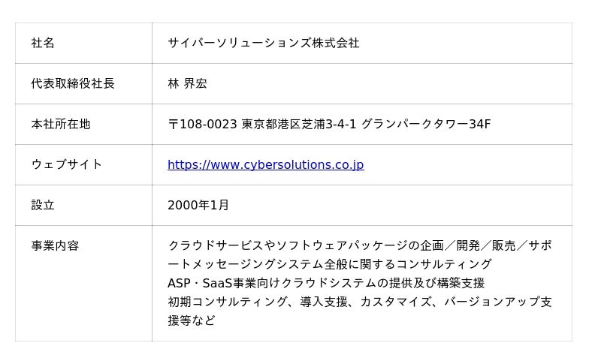Click the 設立 row label

click(43, 206)
